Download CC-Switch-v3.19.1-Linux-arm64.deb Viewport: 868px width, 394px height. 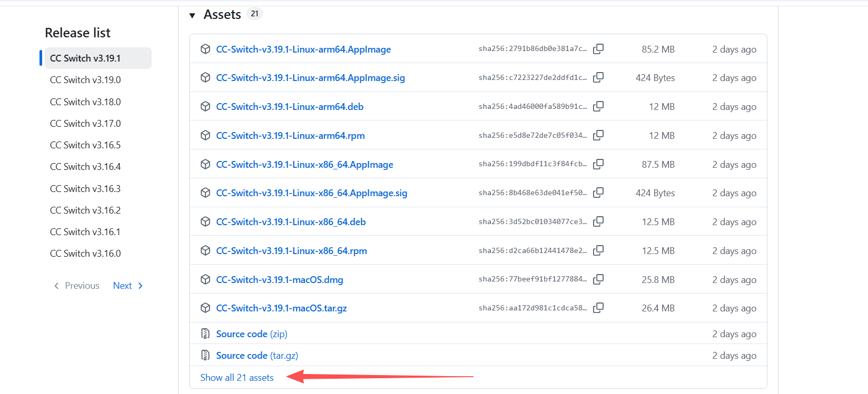tap(290, 107)
